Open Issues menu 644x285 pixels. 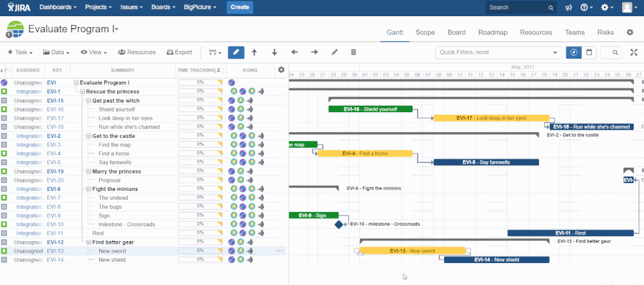132,7
